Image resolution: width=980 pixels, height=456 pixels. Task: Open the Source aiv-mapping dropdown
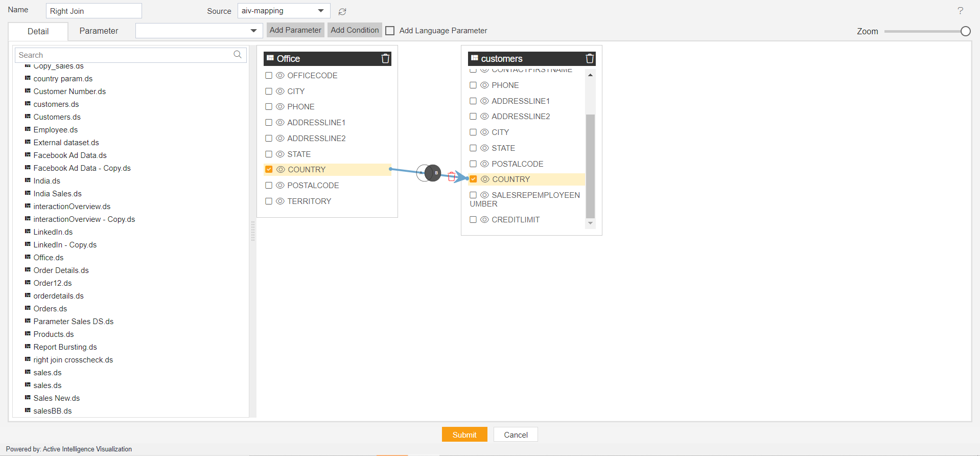click(x=284, y=11)
